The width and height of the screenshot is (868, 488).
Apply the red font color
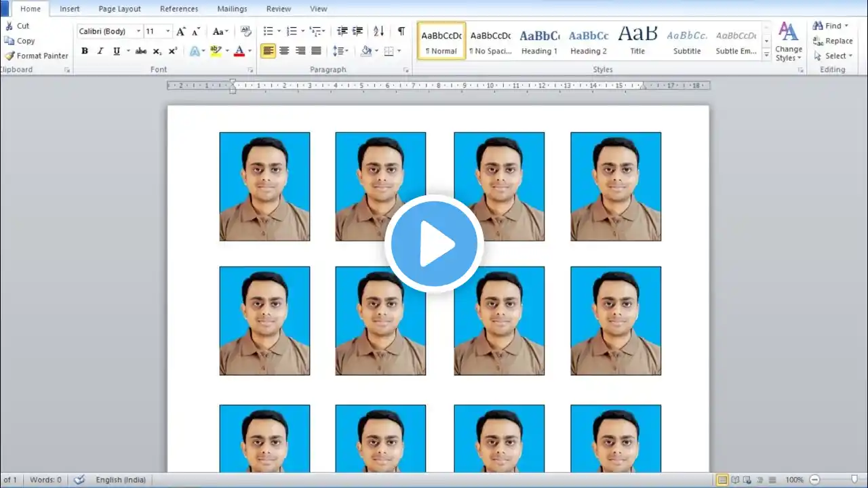238,51
